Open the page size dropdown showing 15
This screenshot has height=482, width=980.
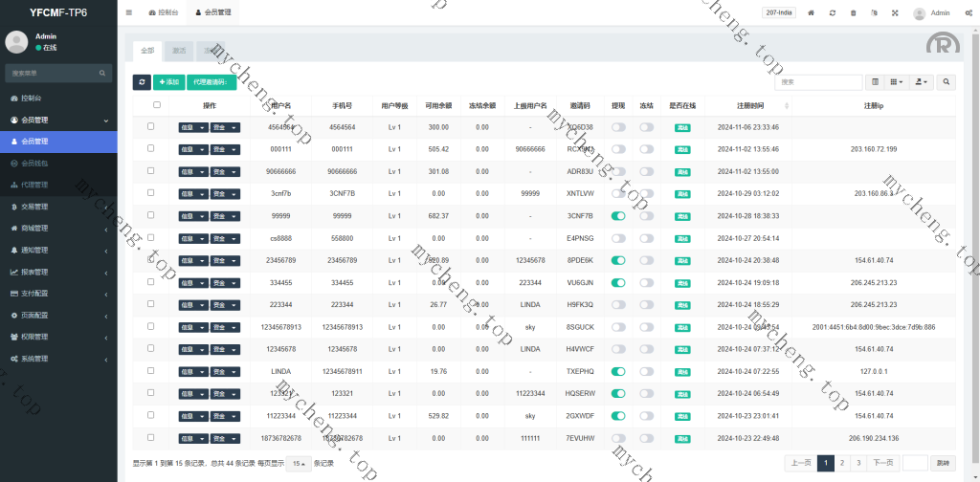coord(301,463)
